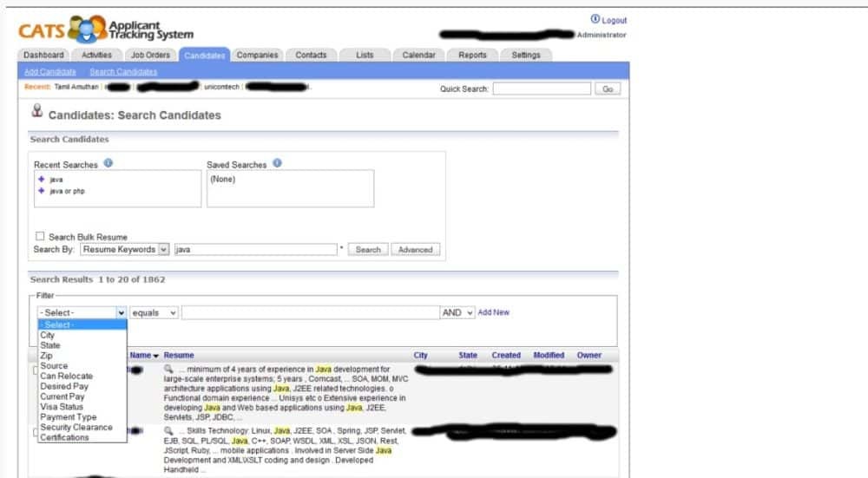This screenshot has height=478, width=868.
Task: Click the CATS Applicant Tracking System logo
Action: pos(105,29)
